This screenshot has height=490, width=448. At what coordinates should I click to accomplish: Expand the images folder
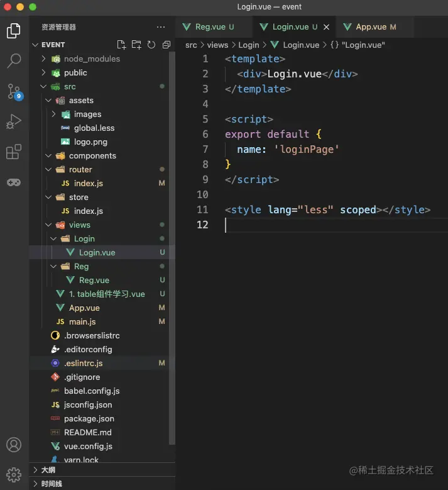(53, 114)
